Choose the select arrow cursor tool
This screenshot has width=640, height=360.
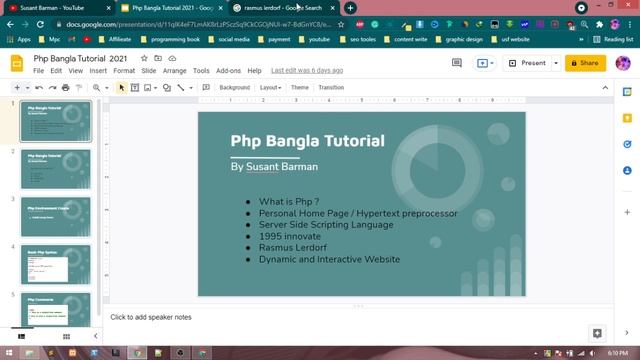coord(122,88)
